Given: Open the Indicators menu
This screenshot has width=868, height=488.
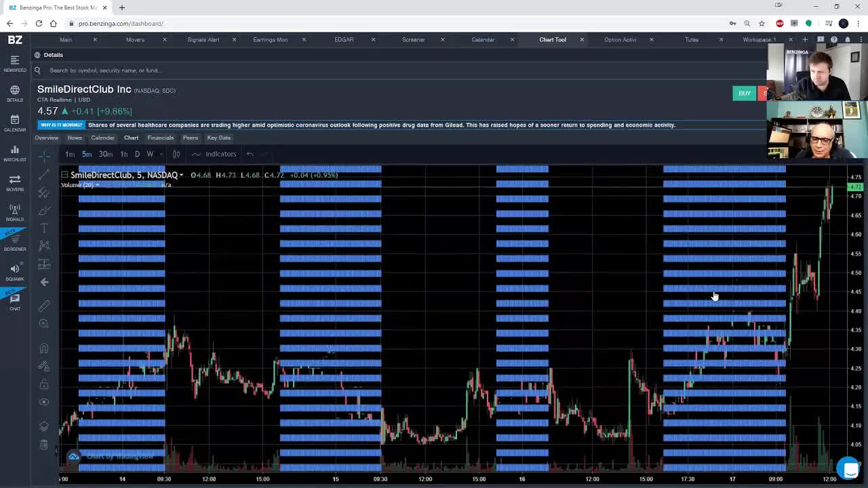Looking at the screenshot, I should coord(214,154).
